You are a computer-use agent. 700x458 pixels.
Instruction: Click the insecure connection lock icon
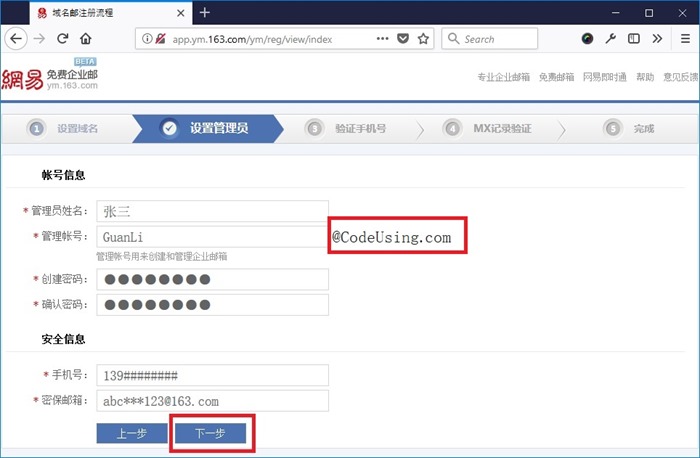[160, 39]
